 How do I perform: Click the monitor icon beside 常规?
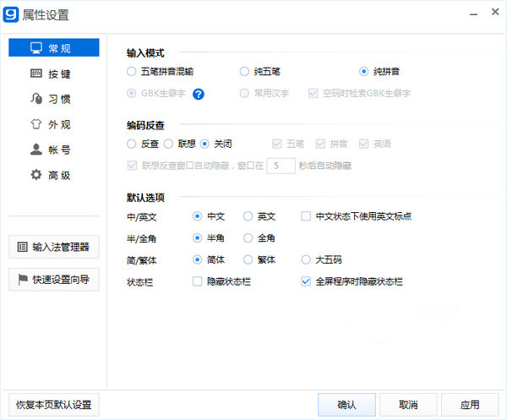pos(36,48)
